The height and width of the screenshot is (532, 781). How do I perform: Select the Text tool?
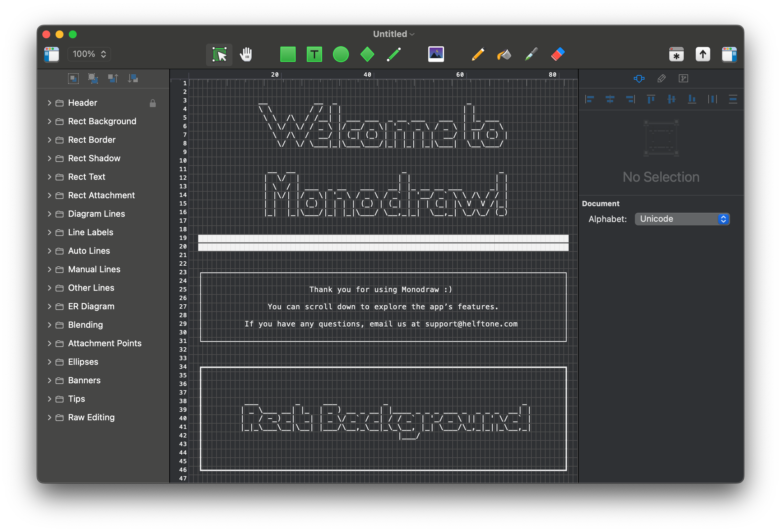tap(314, 55)
